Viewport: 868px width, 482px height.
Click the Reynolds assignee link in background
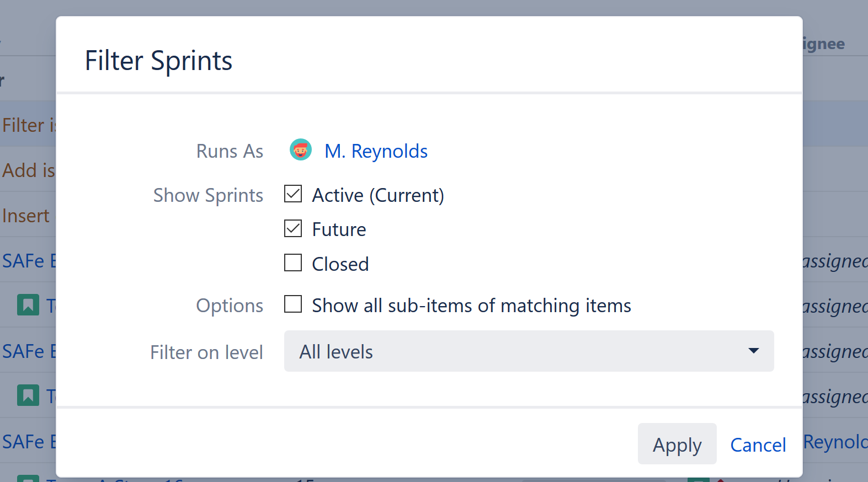pyautogui.click(x=834, y=442)
